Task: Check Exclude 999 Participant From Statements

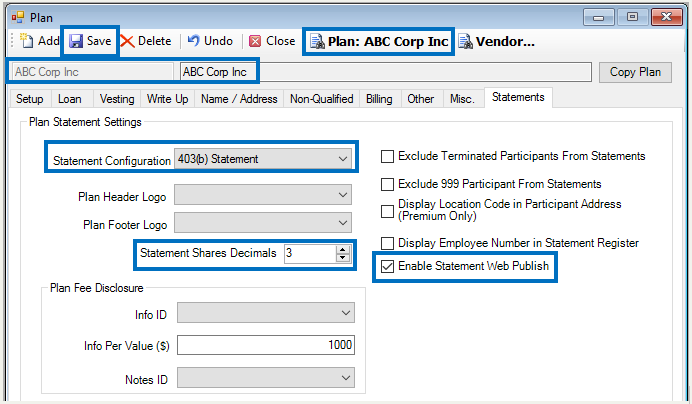Action: pos(387,184)
